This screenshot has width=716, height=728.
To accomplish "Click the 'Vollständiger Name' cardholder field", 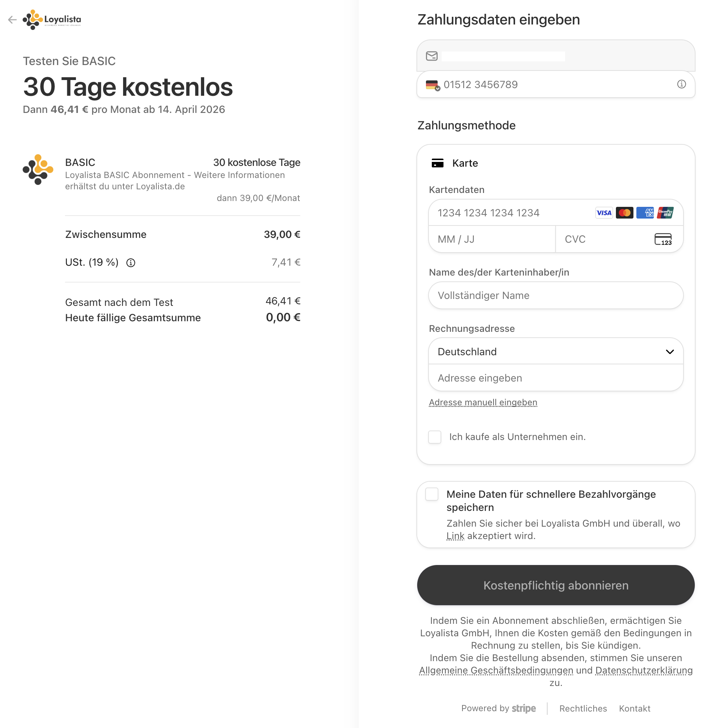I will 556,296.
